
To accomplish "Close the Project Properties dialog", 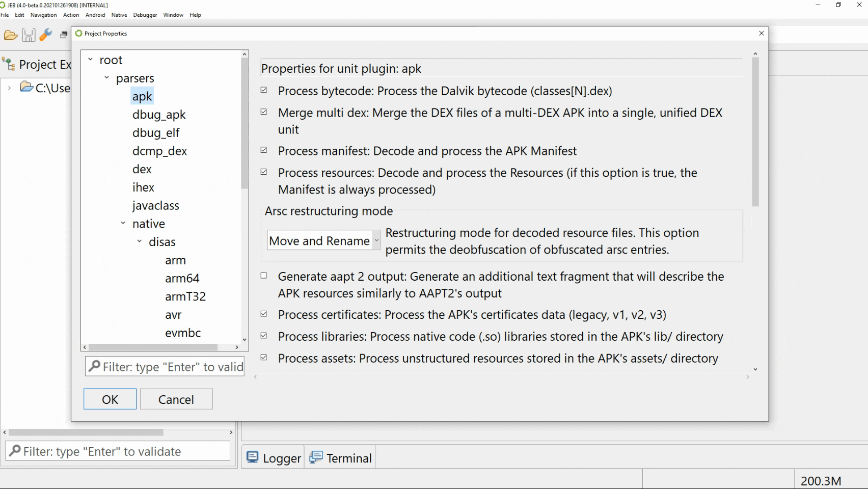I will 761,33.
